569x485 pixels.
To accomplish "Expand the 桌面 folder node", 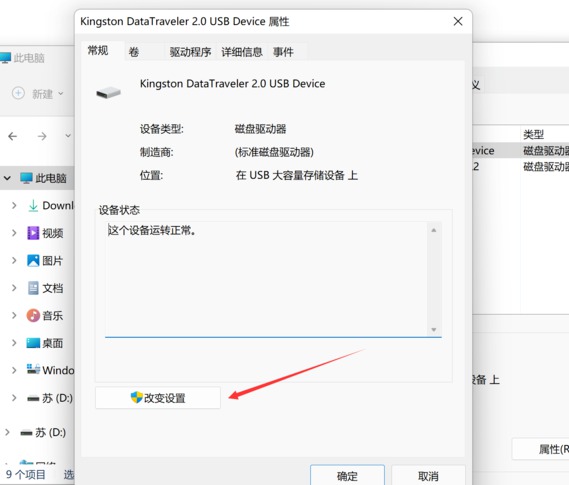I will click(x=14, y=343).
